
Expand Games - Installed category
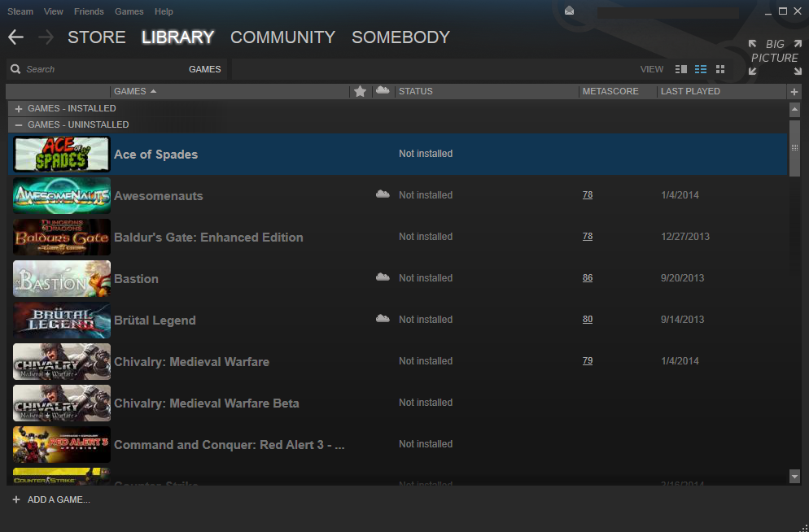tap(19, 109)
